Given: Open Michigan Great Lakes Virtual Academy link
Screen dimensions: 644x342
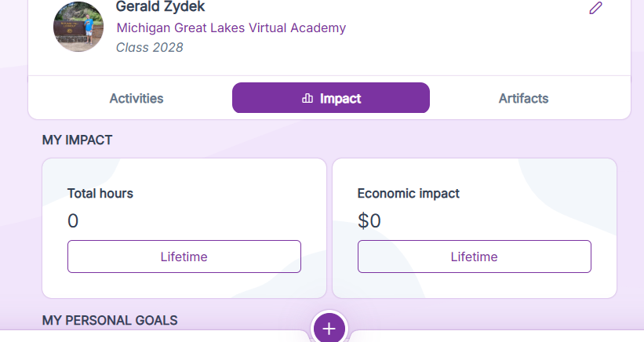Looking at the screenshot, I should [231, 28].
